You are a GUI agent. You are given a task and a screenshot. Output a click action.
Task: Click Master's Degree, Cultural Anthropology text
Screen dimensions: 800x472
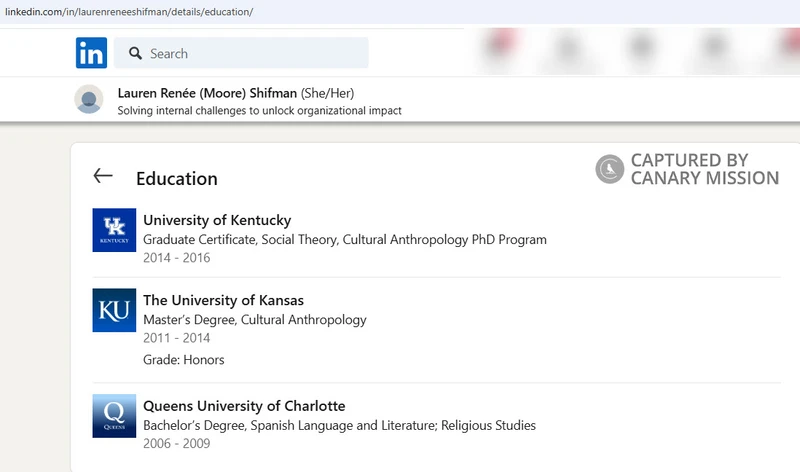255,320
